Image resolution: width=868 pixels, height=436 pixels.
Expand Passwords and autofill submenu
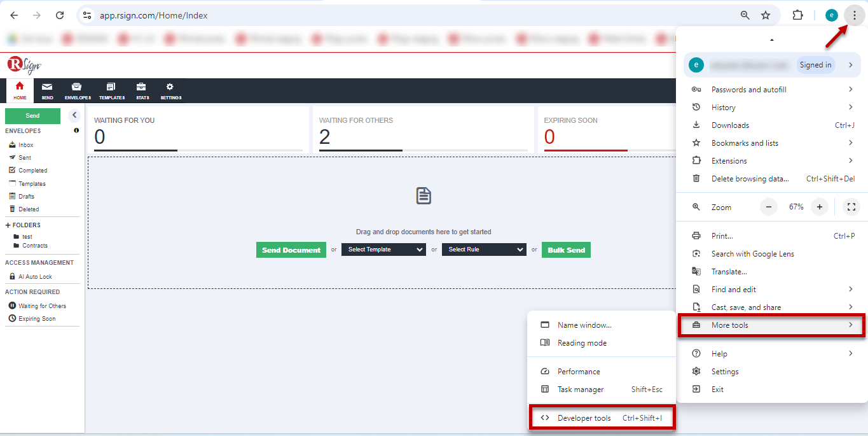tap(772, 90)
